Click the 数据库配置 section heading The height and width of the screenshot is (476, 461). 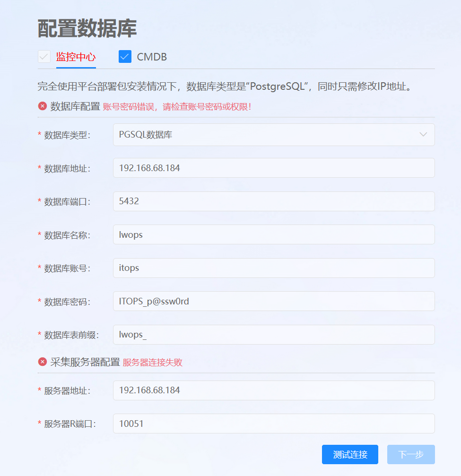[x=75, y=106]
